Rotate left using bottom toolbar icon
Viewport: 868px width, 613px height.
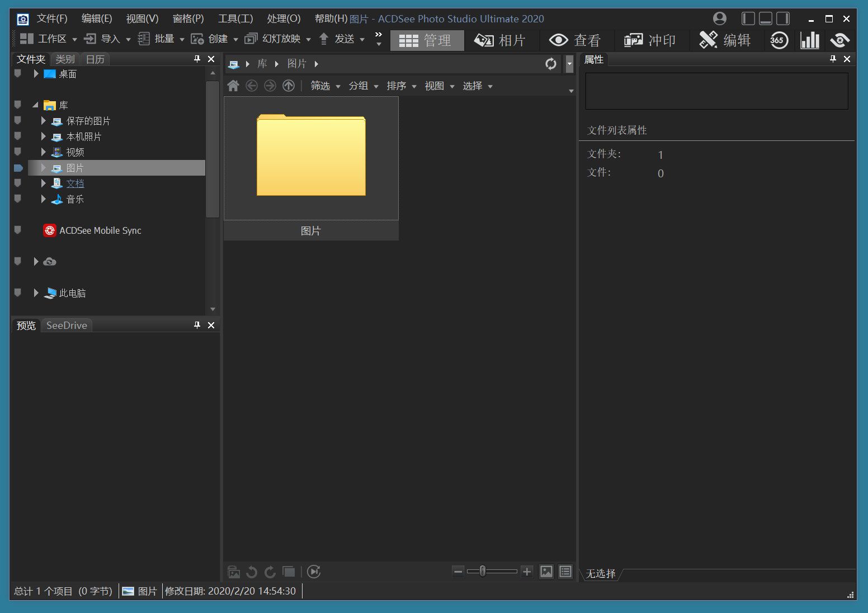(252, 572)
